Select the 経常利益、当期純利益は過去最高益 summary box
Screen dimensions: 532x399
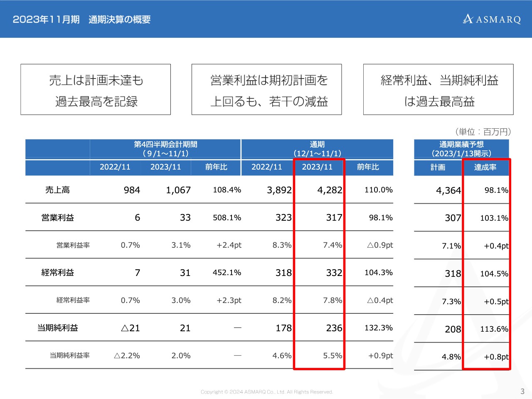coord(438,90)
